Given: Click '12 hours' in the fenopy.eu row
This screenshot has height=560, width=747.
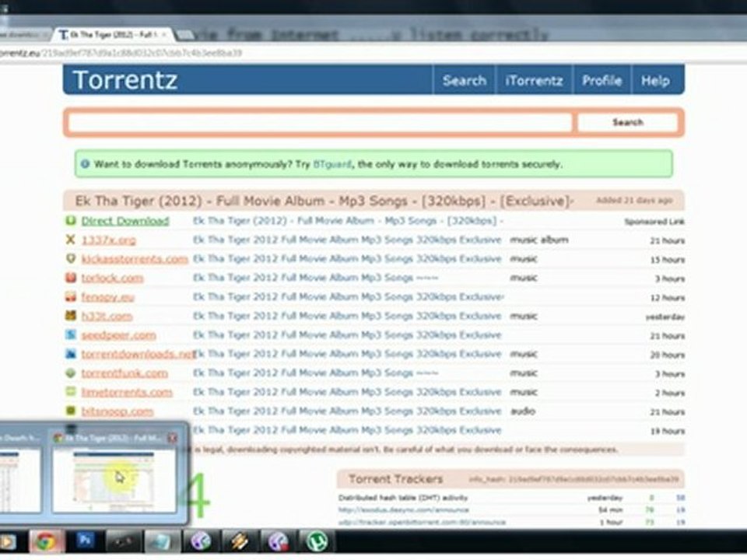Looking at the screenshot, I should (x=668, y=298).
